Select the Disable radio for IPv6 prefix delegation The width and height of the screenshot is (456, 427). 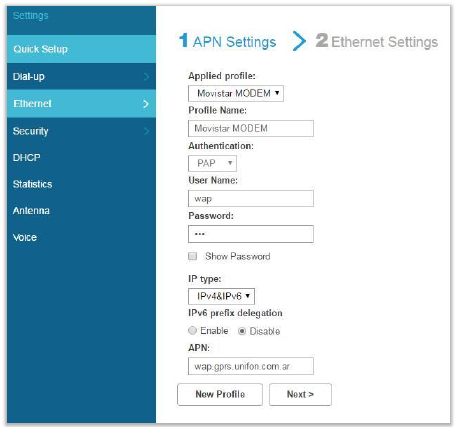point(242,331)
